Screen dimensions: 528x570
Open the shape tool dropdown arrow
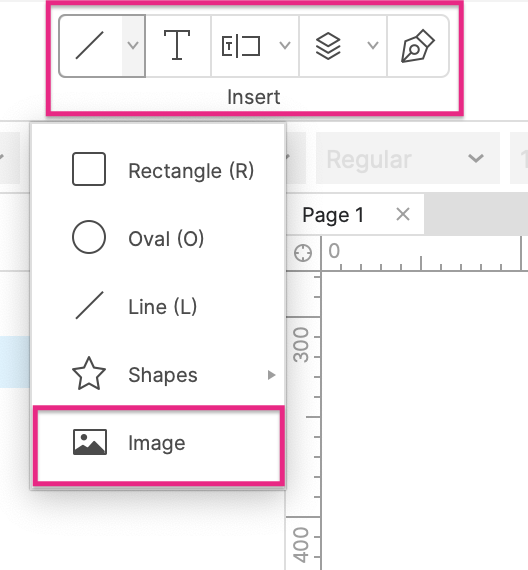133,45
